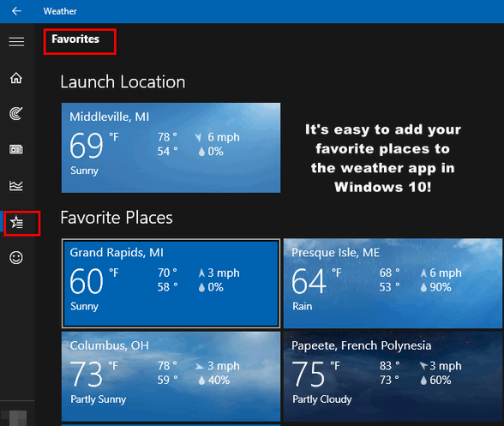Select the Favorites star list icon
Viewport: 504px width, 426px height.
coord(16,222)
